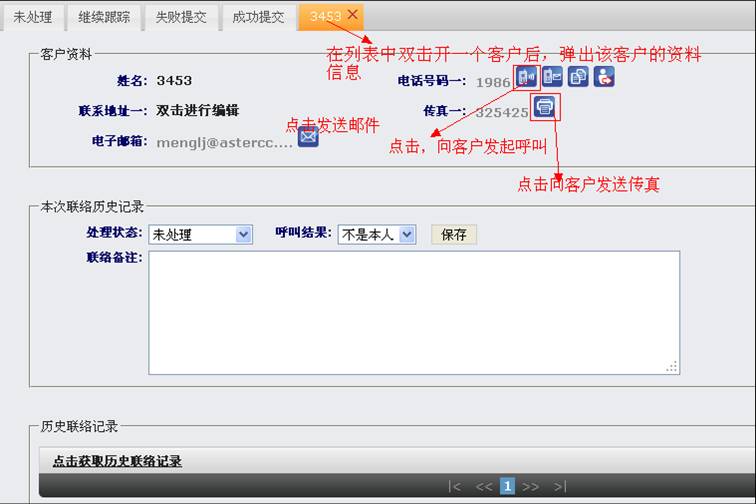Switch to the 未处理 tab
Viewport: 756px width, 504px height.
click(x=33, y=17)
